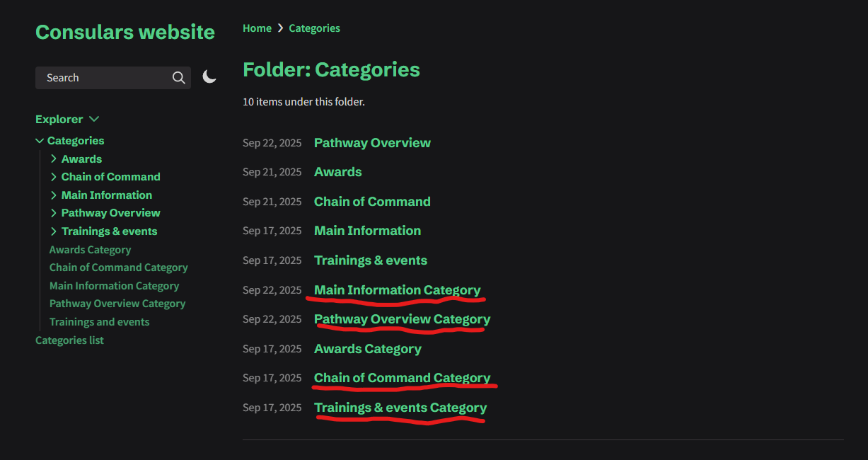Viewport: 868px width, 460px height.
Task: Open Consulars website title link
Action: click(125, 32)
